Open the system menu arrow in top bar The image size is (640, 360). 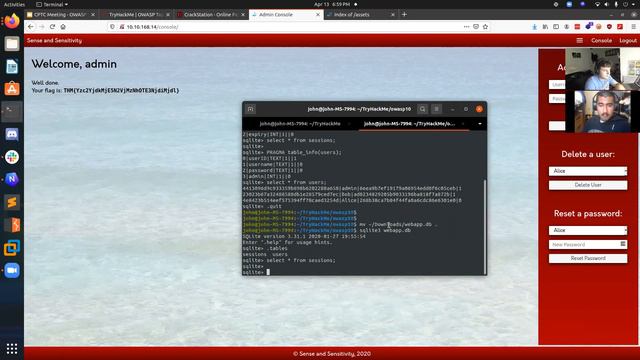point(634,4)
